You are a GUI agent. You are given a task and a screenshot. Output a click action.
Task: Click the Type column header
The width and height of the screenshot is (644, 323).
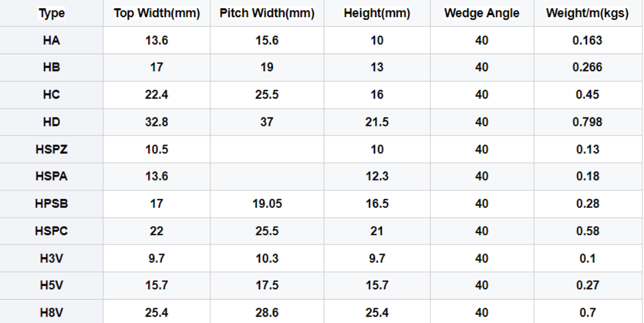point(51,13)
